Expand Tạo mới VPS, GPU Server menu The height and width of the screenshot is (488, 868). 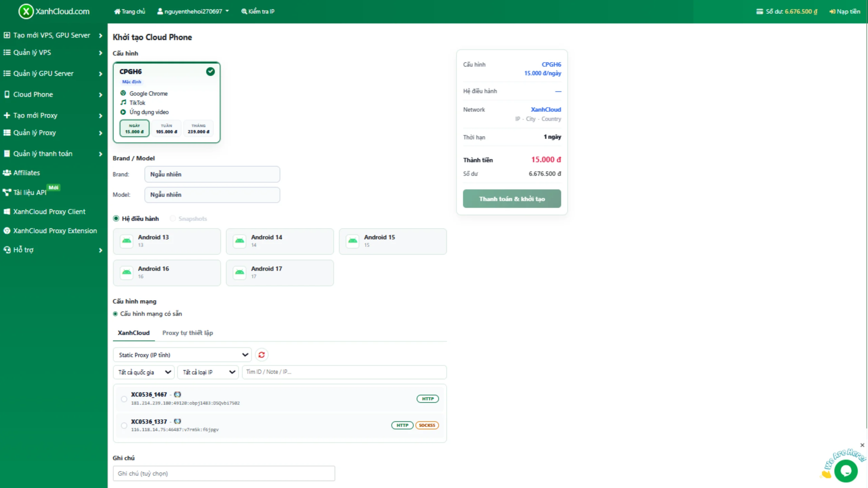[x=53, y=35]
